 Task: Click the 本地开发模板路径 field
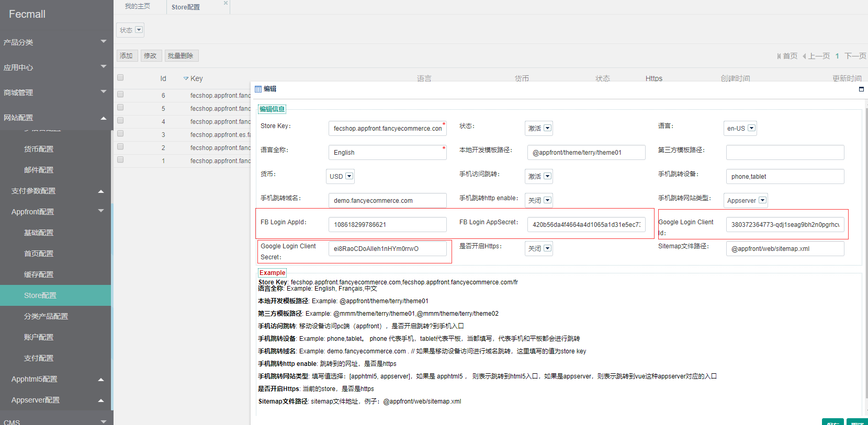586,152
